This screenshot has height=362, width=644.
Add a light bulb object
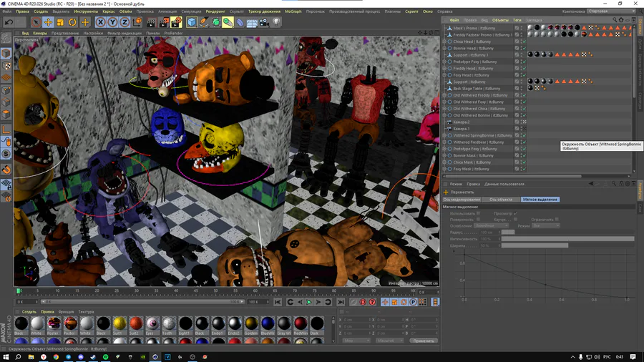coord(276,22)
